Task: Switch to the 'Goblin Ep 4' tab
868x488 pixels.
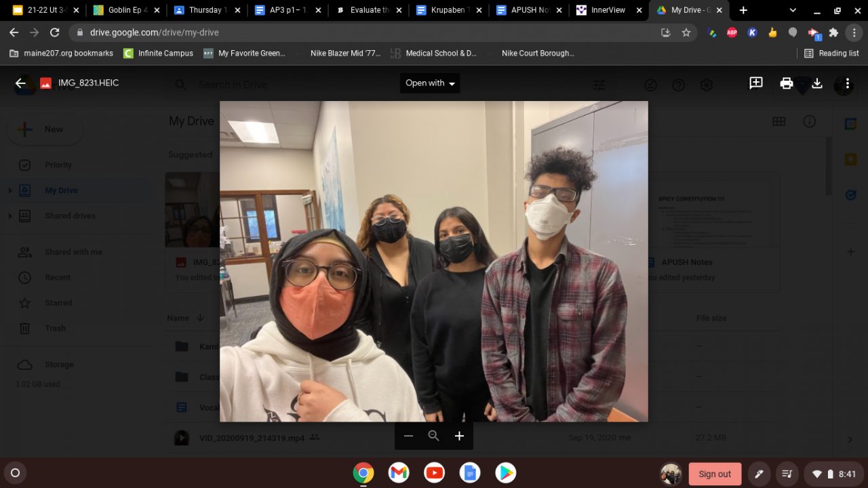Action: click(126, 10)
